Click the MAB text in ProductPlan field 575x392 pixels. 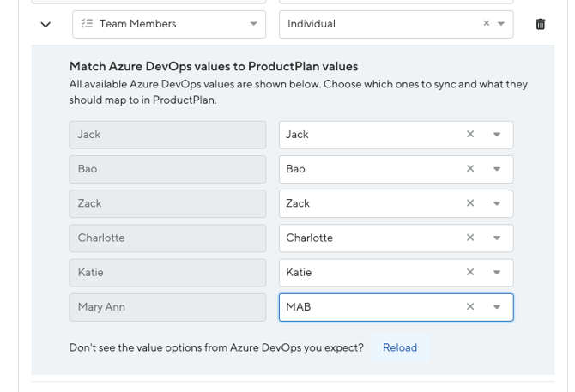pos(299,306)
